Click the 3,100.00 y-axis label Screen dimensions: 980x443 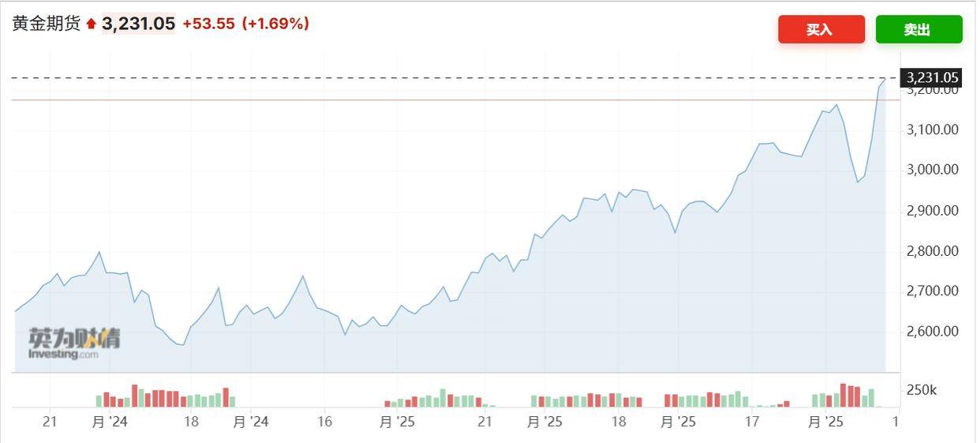tap(933, 130)
